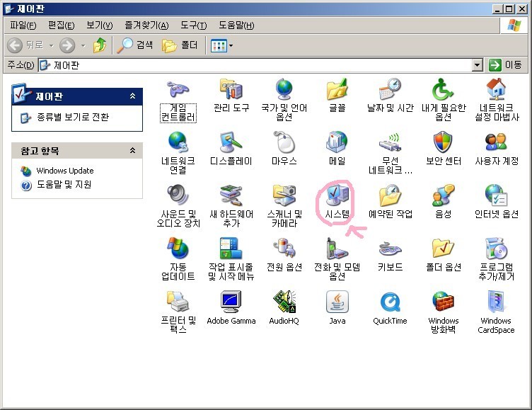Open AudioHQ applet
The width and height of the screenshot is (532, 410).
(284, 308)
